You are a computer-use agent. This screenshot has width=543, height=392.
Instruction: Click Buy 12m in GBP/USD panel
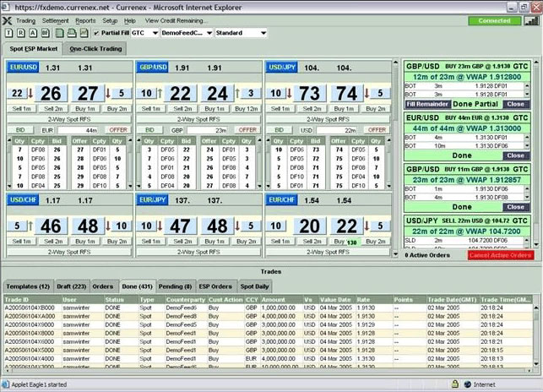click(247, 109)
